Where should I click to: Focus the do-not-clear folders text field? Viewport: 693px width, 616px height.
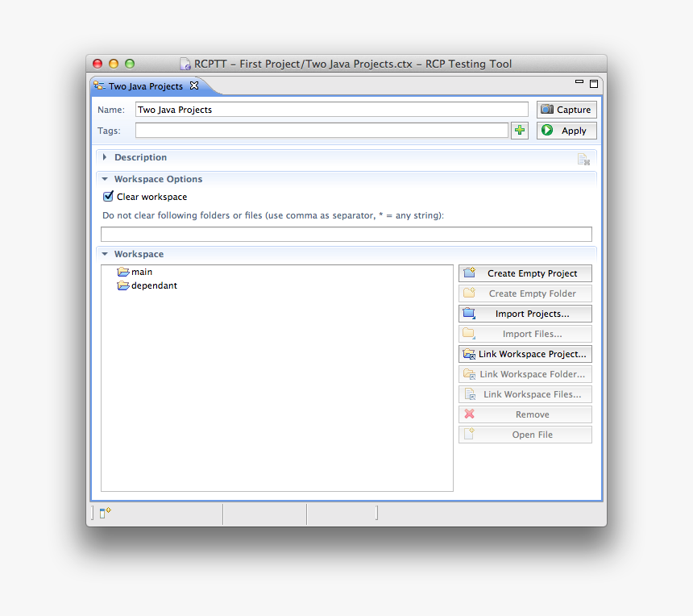point(346,235)
